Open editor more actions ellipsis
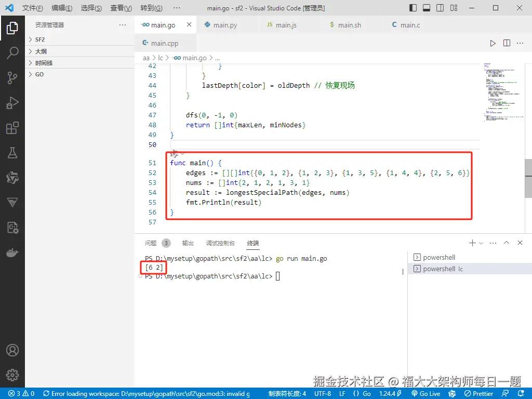The width and height of the screenshot is (532, 399). (520, 43)
